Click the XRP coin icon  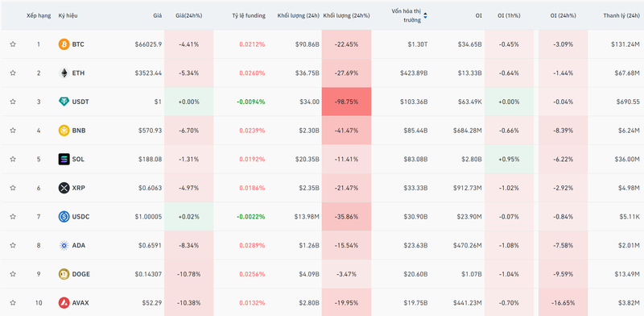point(64,188)
